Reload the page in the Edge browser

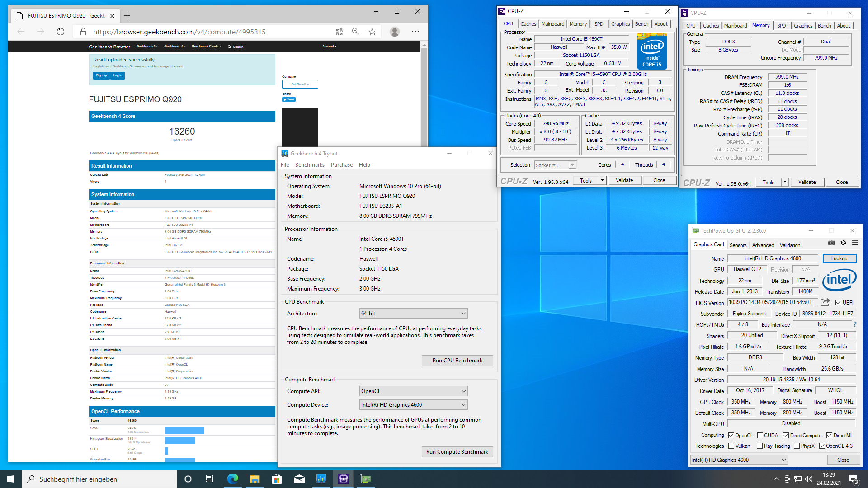(x=61, y=32)
